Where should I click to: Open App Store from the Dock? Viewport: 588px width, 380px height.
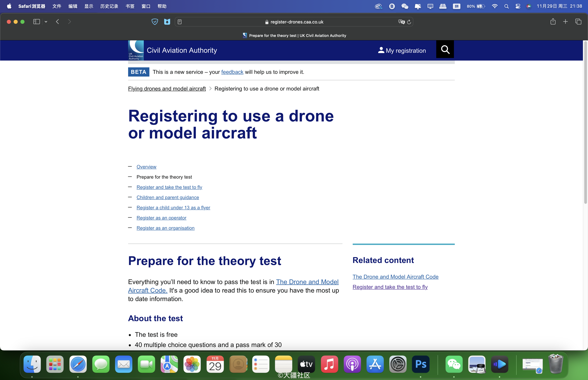pos(375,364)
